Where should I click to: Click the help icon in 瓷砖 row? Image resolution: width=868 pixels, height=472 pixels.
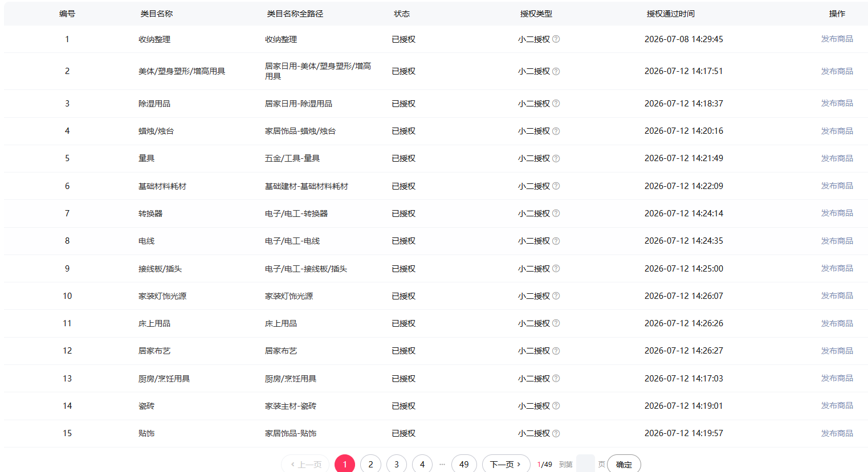coord(556,406)
